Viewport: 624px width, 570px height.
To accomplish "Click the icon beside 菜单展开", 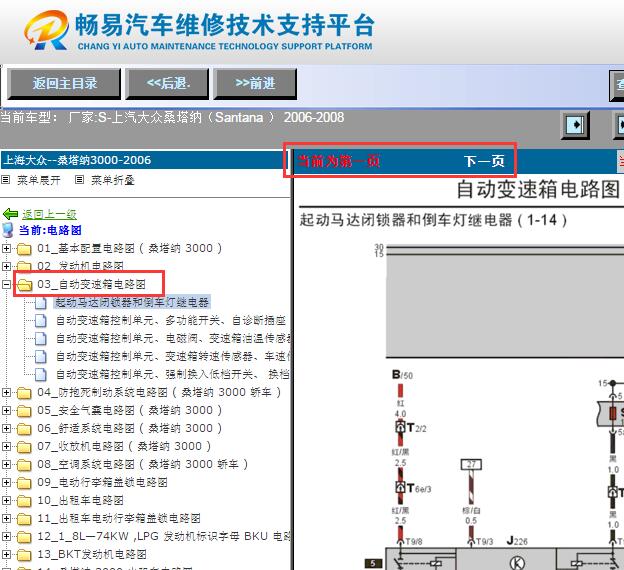I will (x=6, y=180).
